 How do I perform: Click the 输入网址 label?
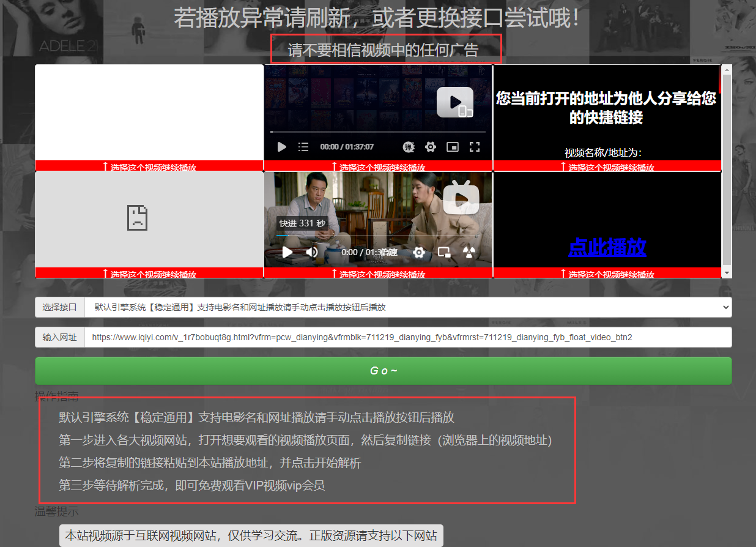coord(60,337)
